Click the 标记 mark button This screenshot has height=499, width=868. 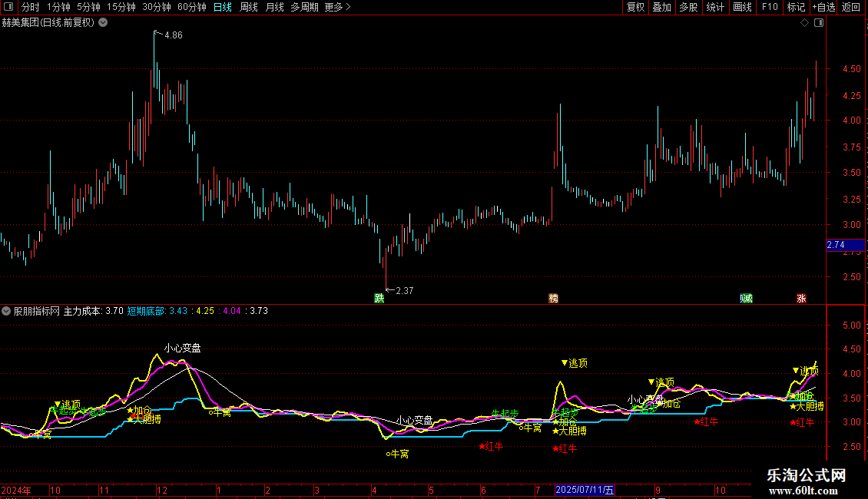pyautogui.click(x=796, y=7)
